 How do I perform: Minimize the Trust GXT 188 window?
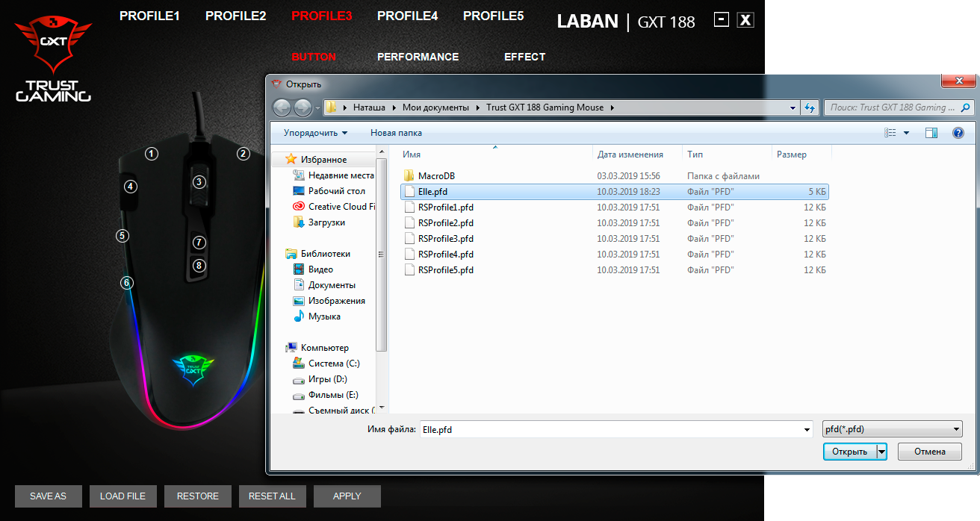722,20
